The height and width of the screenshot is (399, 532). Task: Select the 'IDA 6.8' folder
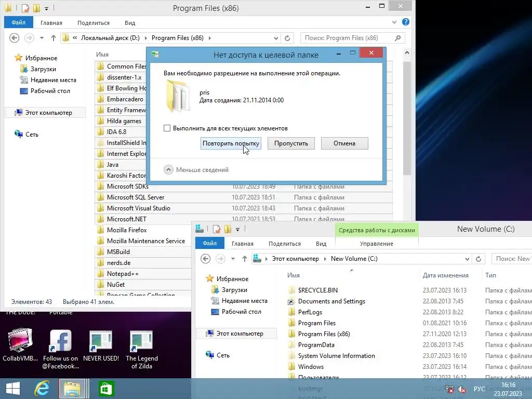116,131
